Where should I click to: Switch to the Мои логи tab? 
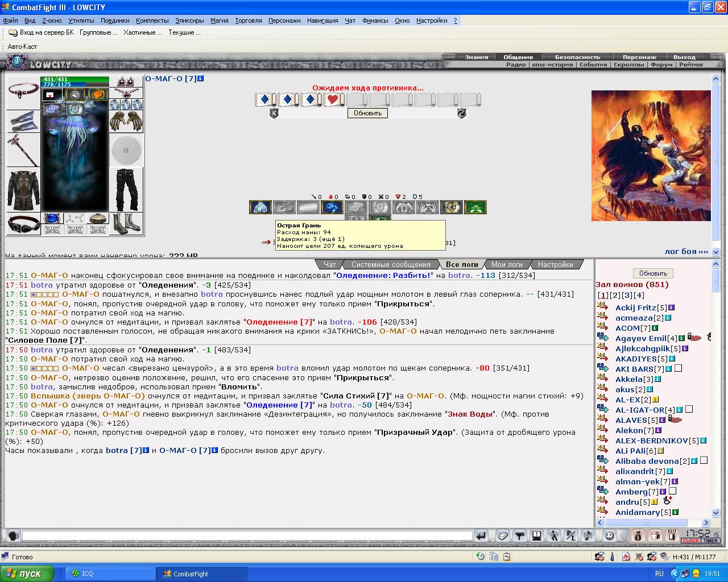507,264
